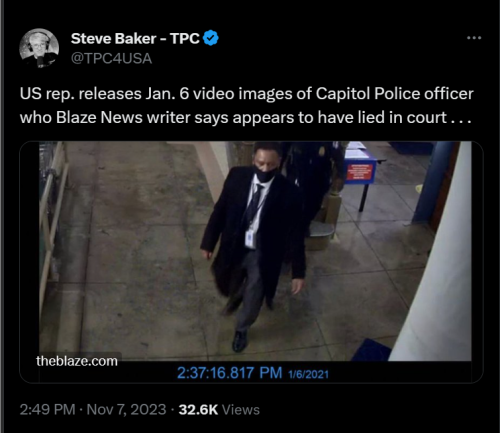The height and width of the screenshot is (433, 500).
Task: Open the three-dot more options menu
Action: (x=474, y=38)
